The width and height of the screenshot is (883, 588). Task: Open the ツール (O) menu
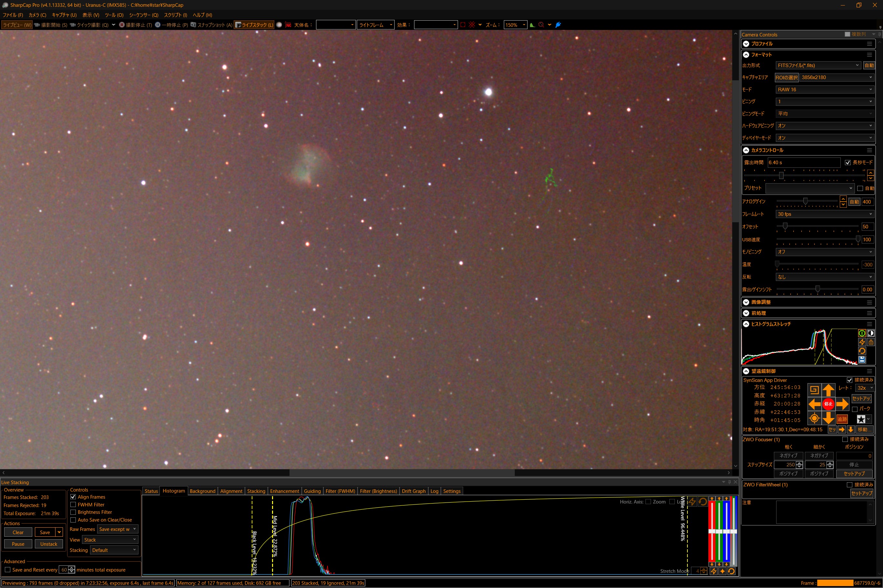(x=114, y=15)
